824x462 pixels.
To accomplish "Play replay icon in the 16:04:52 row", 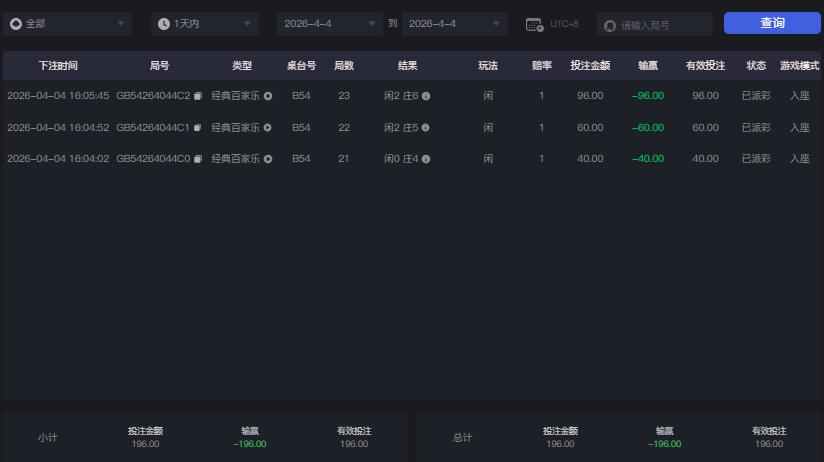I will tap(267, 128).
